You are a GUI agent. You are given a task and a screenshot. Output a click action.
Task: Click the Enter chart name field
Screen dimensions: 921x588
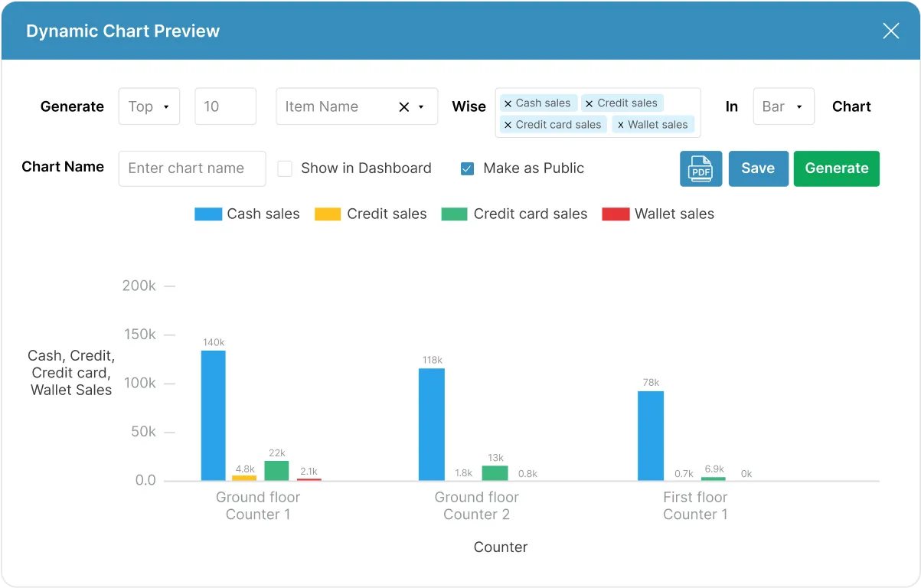pyautogui.click(x=191, y=168)
